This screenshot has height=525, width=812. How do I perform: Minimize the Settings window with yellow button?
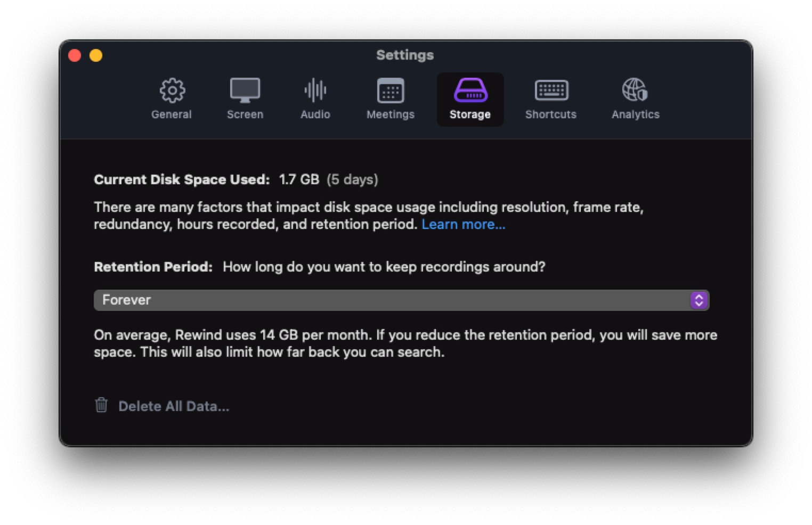(96, 55)
